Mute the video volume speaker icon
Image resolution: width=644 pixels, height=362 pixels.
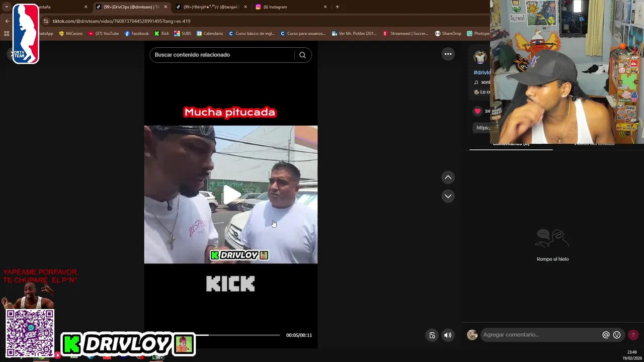click(448, 335)
